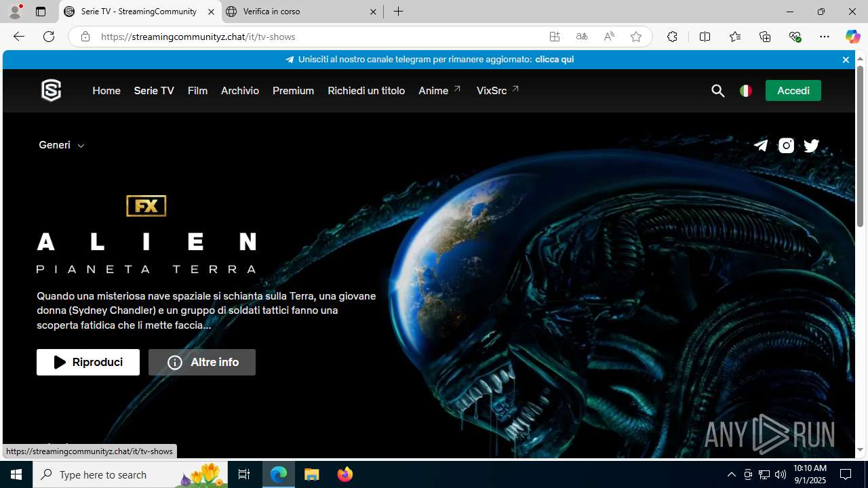Viewport: 868px width, 488px height.
Task: Open the tab actions menu icon
Action: tap(41, 12)
